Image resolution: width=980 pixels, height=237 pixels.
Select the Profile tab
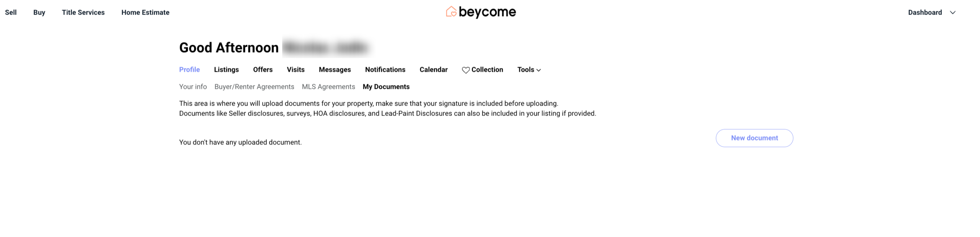pos(189,70)
